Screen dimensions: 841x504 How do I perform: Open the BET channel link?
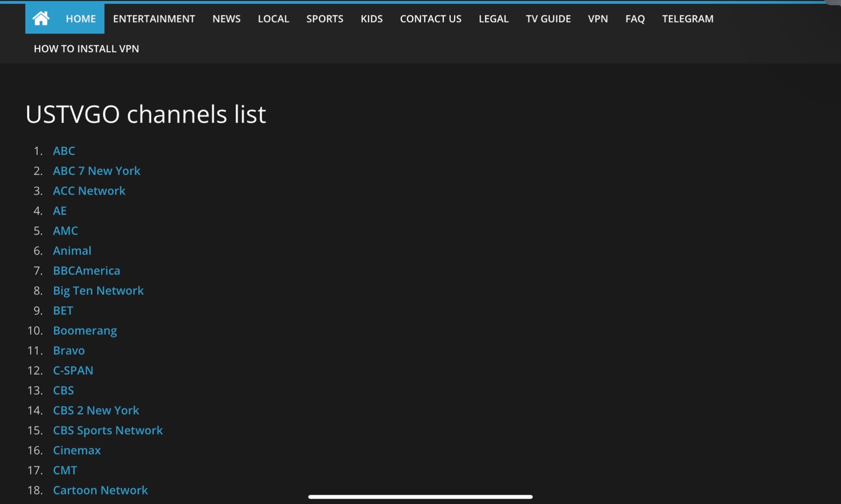point(63,310)
